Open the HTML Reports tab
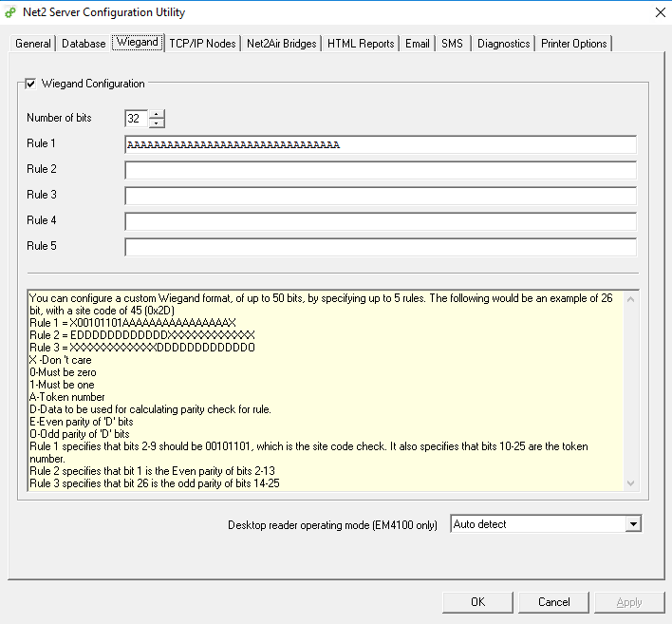 pyautogui.click(x=361, y=44)
